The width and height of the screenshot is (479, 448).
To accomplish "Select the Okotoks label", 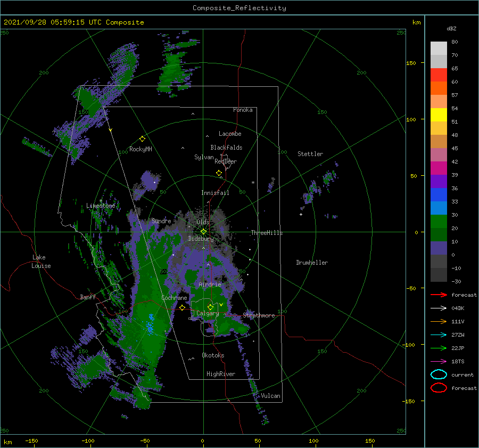I will tap(213, 355).
